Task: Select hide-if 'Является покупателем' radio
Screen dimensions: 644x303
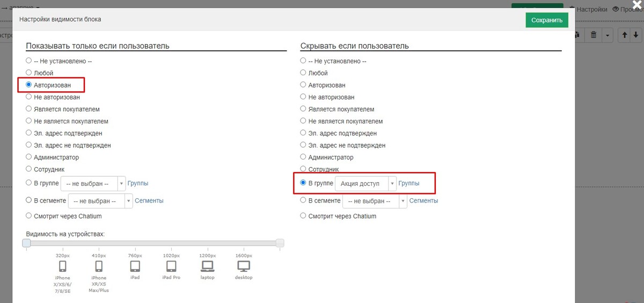Action: click(304, 109)
